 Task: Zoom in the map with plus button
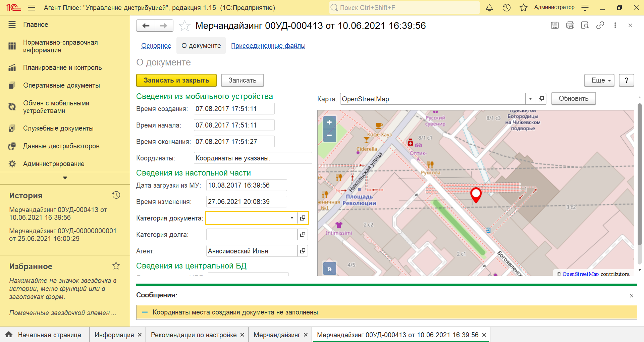coord(329,122)
